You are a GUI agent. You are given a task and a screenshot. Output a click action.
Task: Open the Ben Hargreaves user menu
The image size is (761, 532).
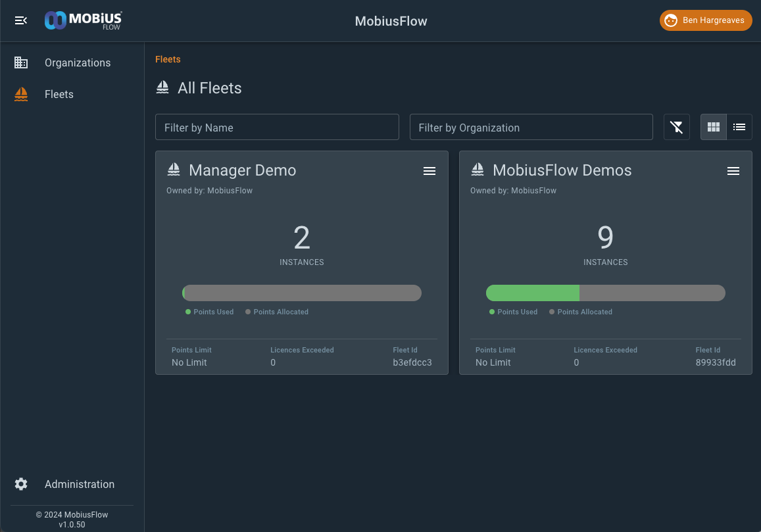705,20
